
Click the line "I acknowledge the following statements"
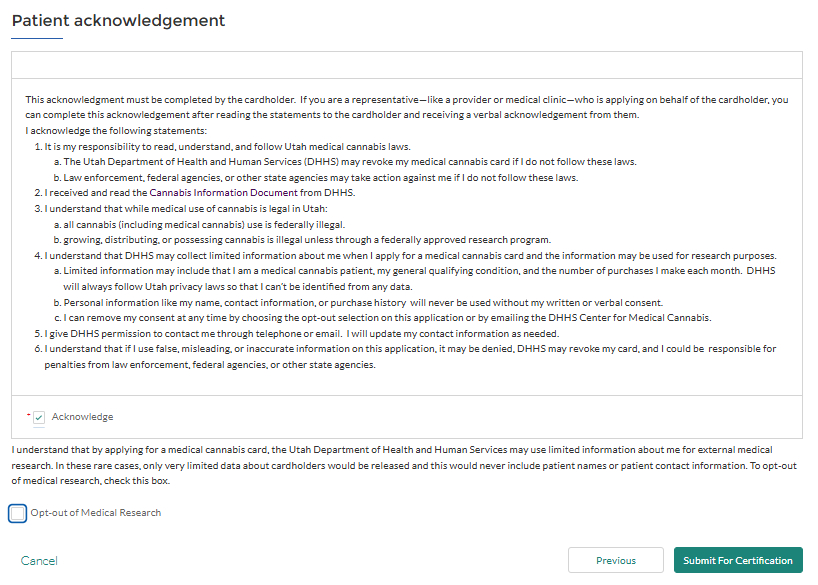click(116, 130)
